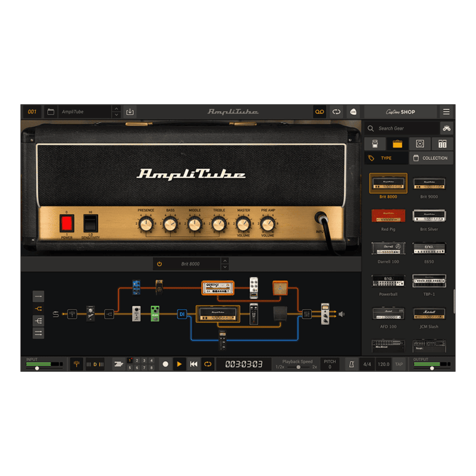This screenshot has height=476, width=476.
Task: Select the green overdrive pedal in chain
Action: pos(155,314)
